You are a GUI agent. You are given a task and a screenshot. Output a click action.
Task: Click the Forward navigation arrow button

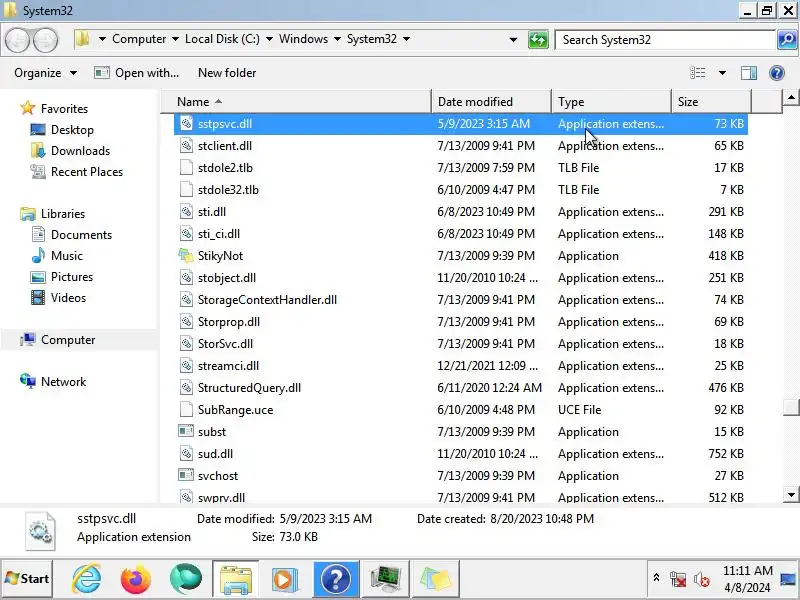point(46,40)
